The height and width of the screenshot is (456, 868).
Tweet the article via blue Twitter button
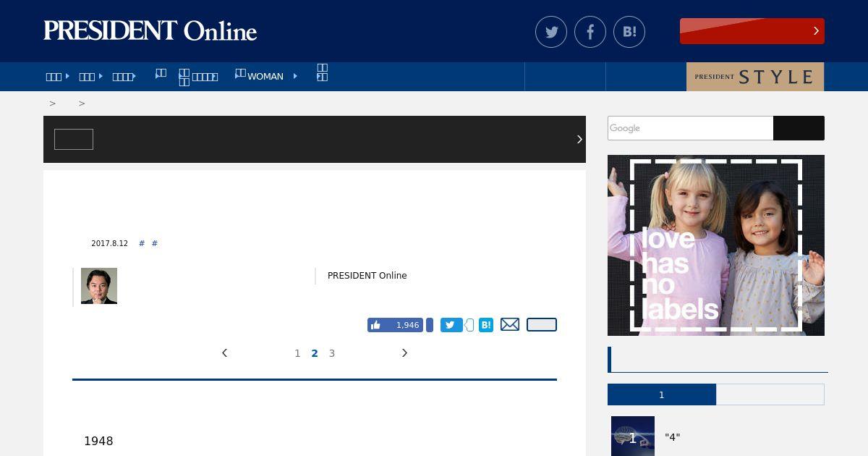(451, 325)
